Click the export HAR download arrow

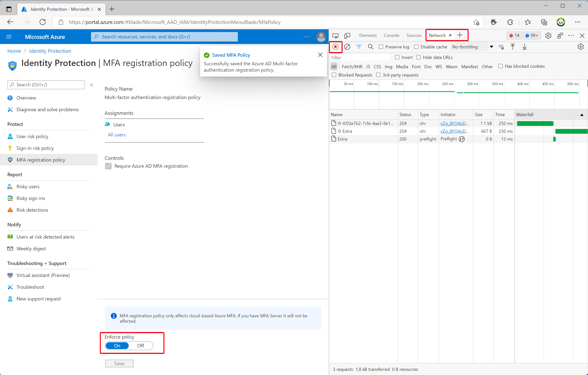(524, 47)
